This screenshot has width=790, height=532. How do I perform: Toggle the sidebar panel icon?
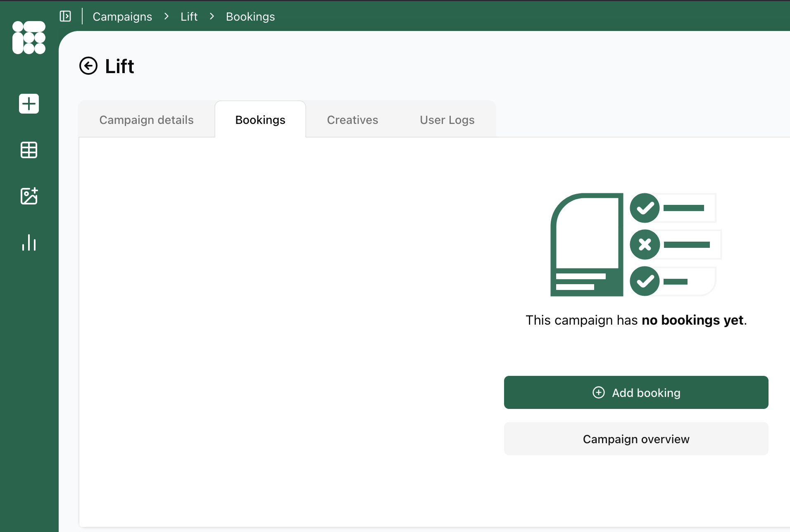click(x=65, y=16)
